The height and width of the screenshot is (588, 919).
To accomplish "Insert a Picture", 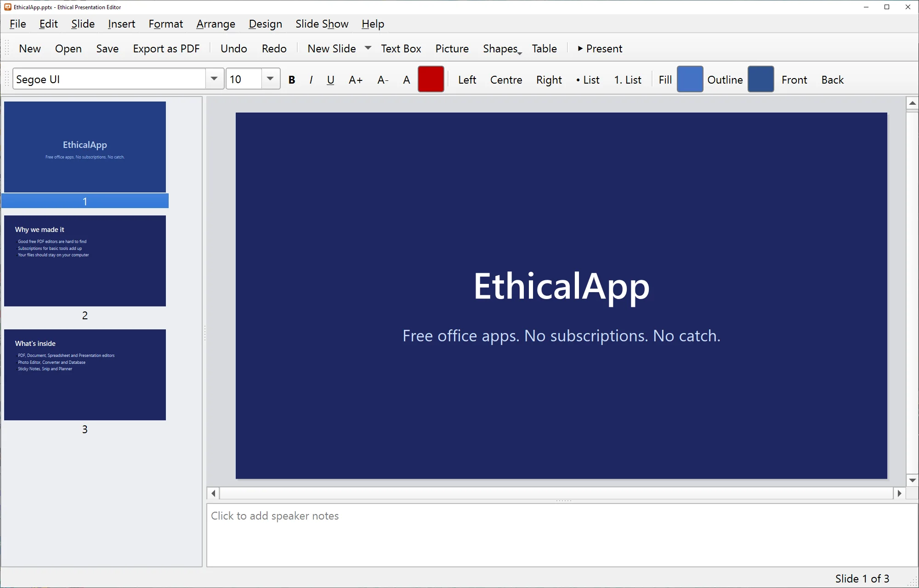I will [x=452, y=48].
